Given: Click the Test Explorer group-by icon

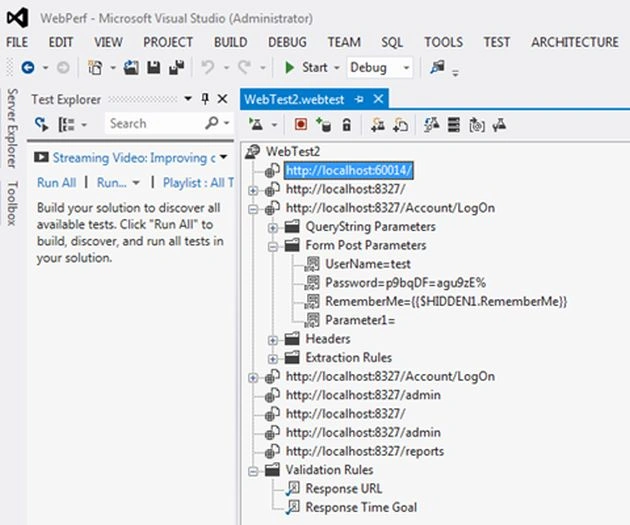Looking at the screenshot, I should [66, 124].
